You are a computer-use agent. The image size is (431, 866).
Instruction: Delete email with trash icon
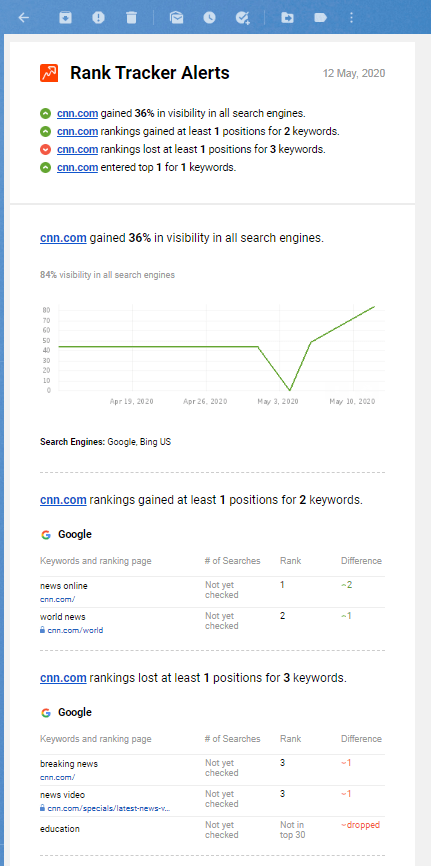tap(131, 18)
